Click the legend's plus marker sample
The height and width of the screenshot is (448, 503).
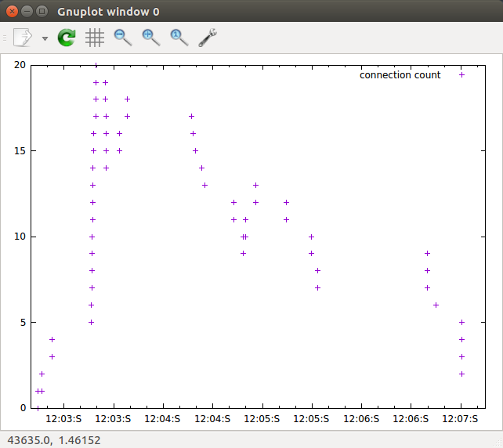click(x=462, y=75)
